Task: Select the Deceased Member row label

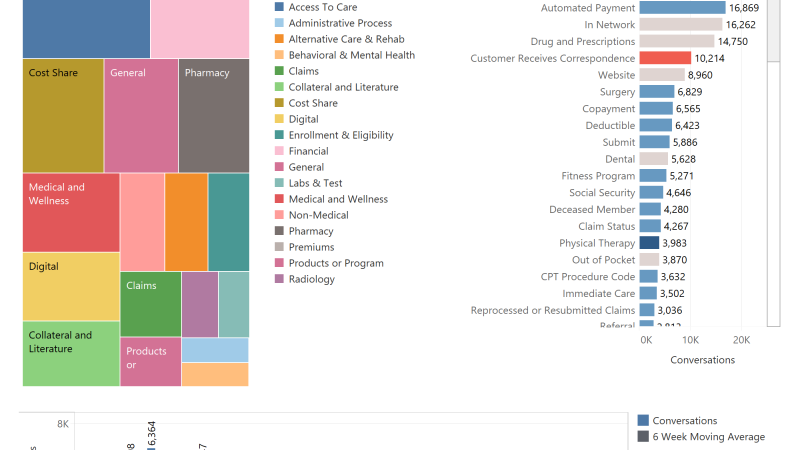Action: click(x=592, y=209)
